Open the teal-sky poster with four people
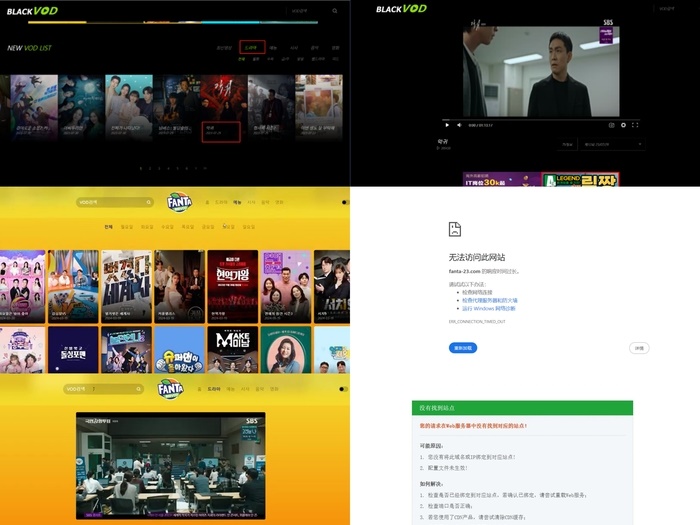This screenshot has height=525, width=700. pos(129,107)
